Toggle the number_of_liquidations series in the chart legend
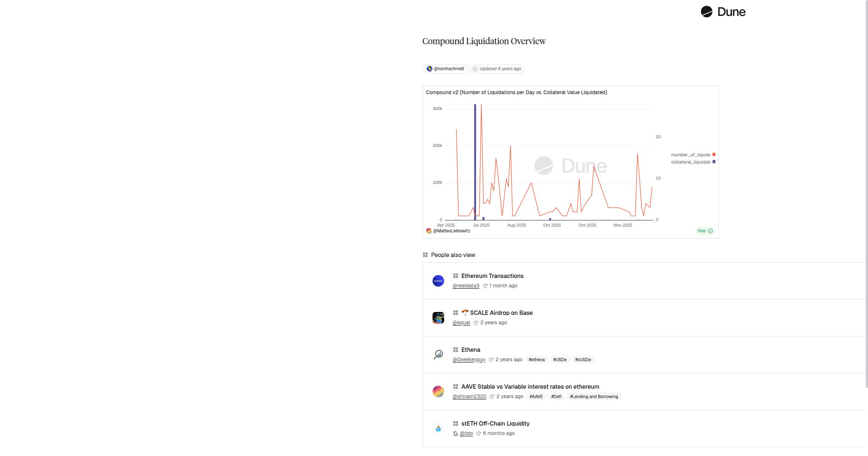This screenshot has height=456, width=868. (x=692, y=154)
